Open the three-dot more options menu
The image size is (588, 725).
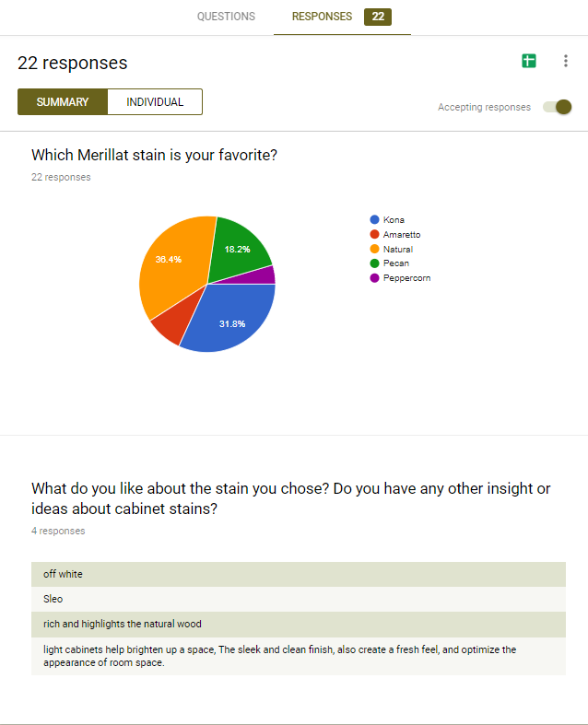[x=565, y=61]
